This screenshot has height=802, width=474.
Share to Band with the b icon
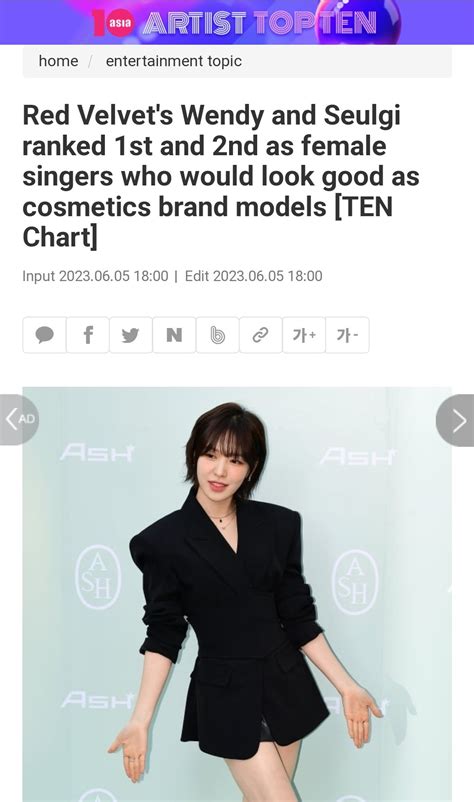coord(217,335)
